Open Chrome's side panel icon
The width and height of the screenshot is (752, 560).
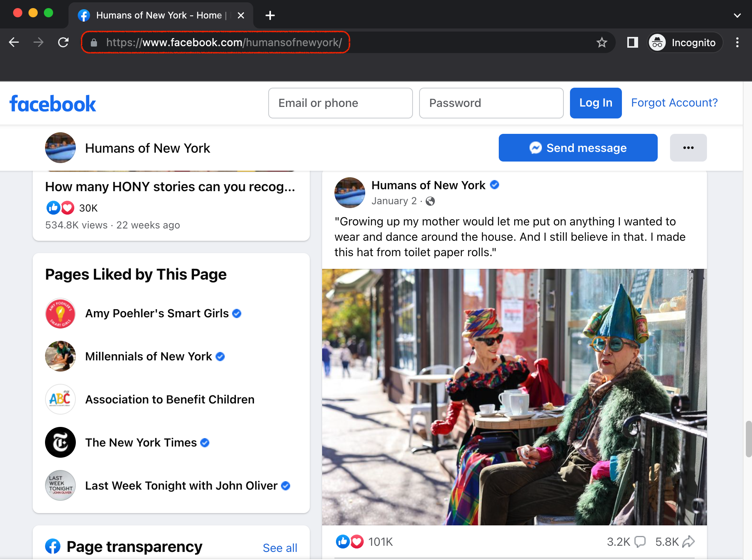click(x=632, y=42)
